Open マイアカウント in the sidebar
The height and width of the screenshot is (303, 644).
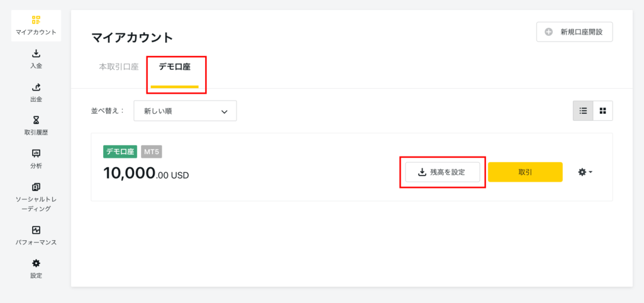click(x=36, y=25)
